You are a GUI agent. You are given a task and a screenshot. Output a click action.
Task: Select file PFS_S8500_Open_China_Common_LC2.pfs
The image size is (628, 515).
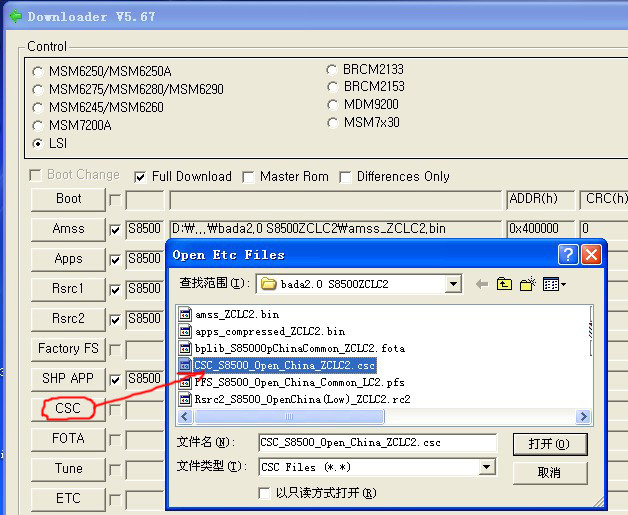click(x=300, y=382)
